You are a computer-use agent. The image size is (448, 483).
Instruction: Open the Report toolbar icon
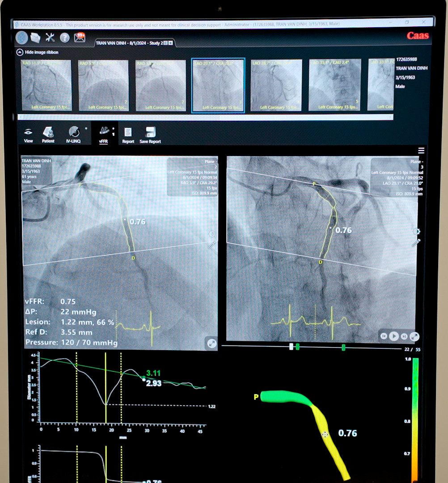click(x=128, y=133)
